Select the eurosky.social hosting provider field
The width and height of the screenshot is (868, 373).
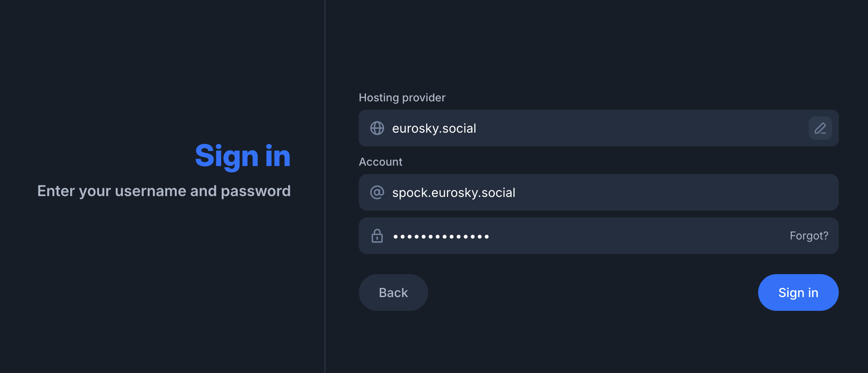tap(599, 128)
